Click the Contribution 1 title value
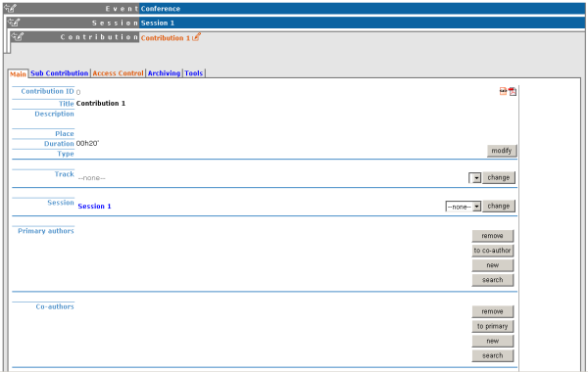The height and width of the screenshot is (372, 588). 101,103
